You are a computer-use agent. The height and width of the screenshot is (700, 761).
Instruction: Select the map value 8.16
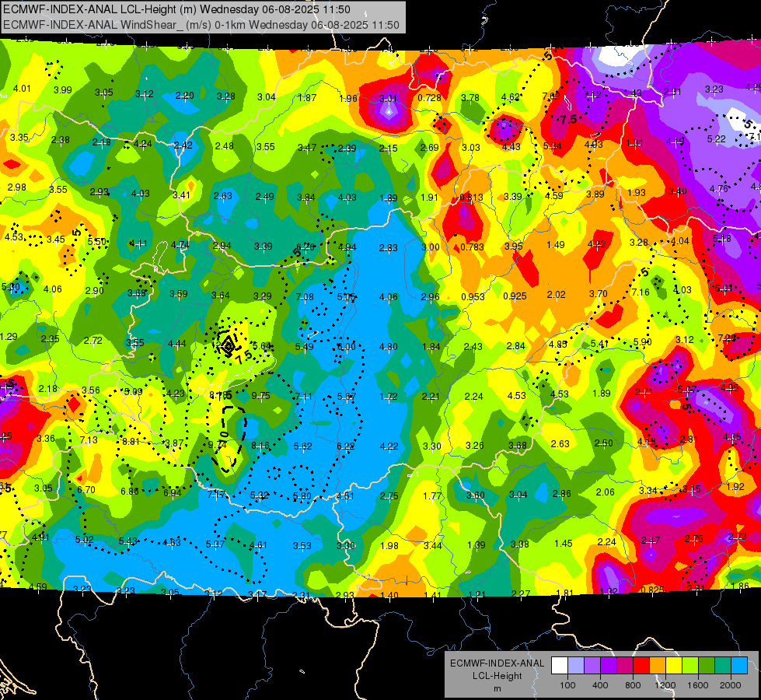tap(260, 446)
